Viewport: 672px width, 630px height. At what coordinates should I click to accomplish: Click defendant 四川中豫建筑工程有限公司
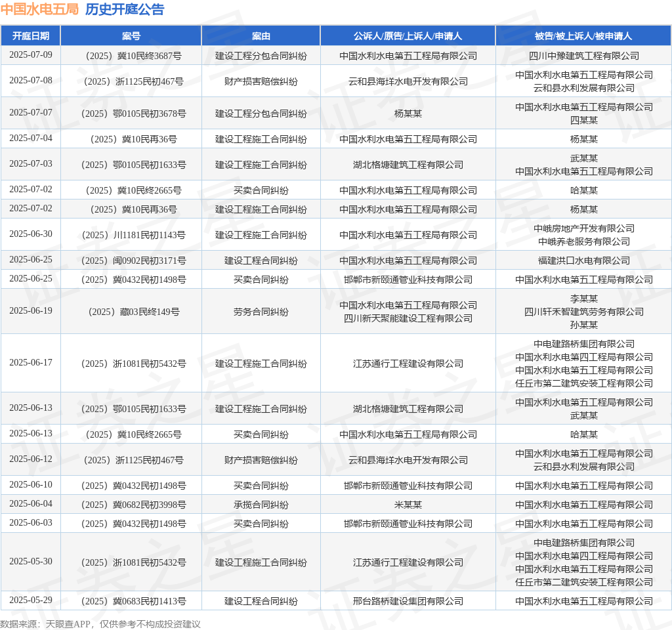583,56
